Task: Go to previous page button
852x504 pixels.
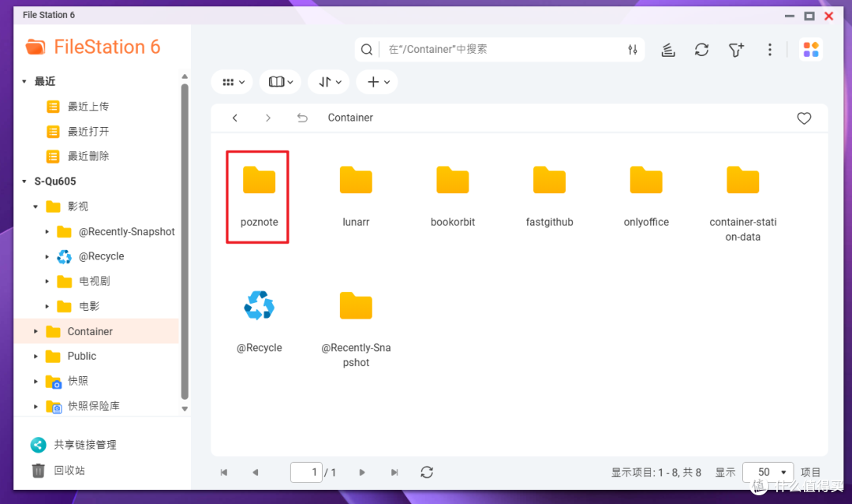Action: (x=256, y=472)
